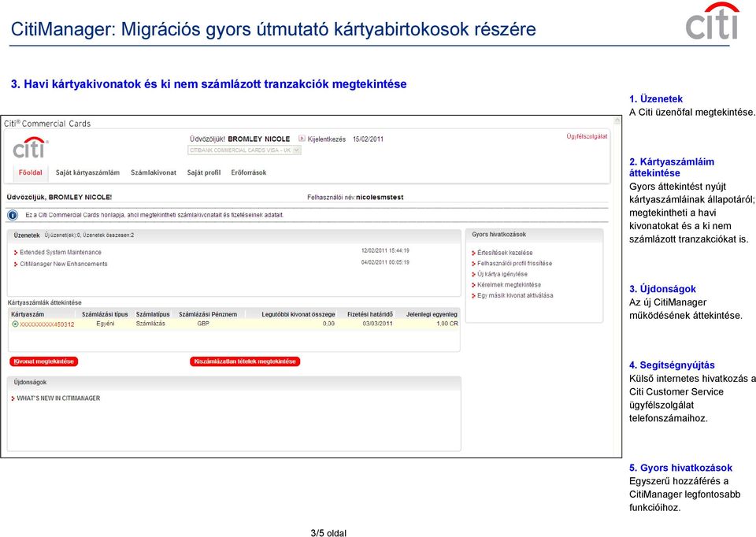Click the scrollbar up arrow of the embedded window
The height and width of the screenshot is (537, 756).
[x=617, y=120]
